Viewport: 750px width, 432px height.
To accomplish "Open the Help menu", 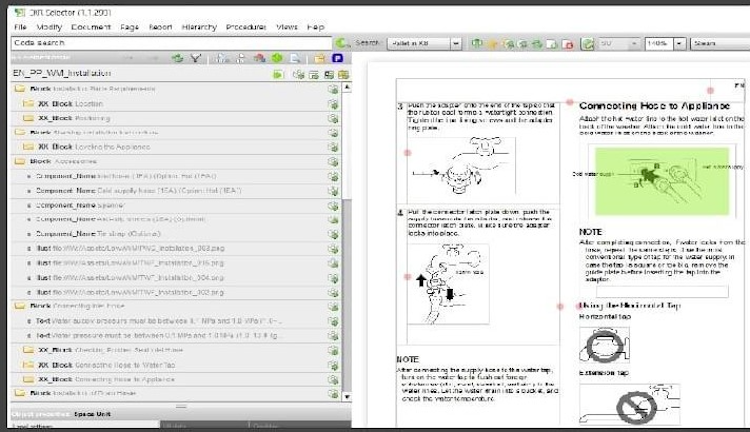I will point(316,27).
